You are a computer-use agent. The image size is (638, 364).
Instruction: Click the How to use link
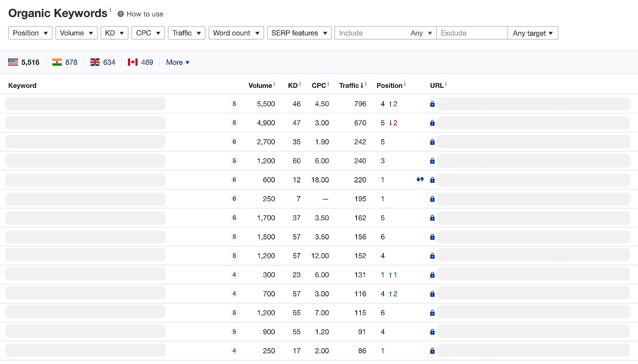(x=145, y=14)
